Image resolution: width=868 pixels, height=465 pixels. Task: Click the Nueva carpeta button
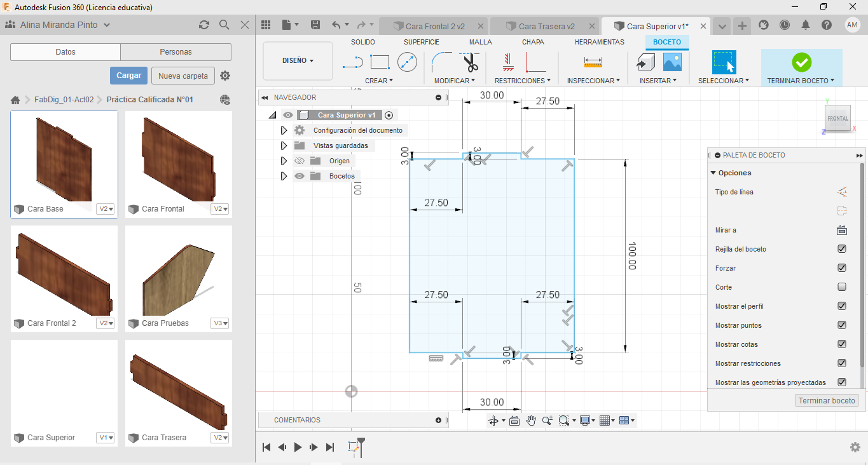coord(183,76)
